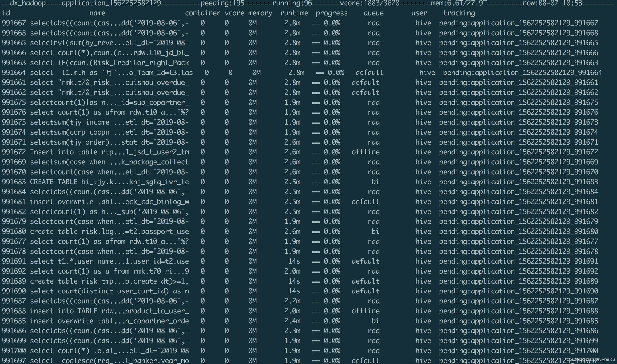Click job name 'insert into TABLE rdw...product_to_user_'
Screen dimensions: 617x364
[x=109, y=311]
